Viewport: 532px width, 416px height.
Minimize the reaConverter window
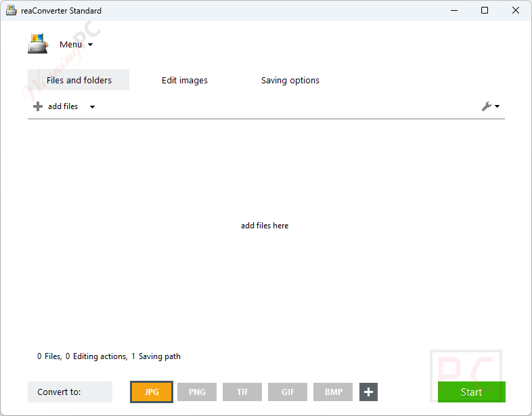pos(454,11)
